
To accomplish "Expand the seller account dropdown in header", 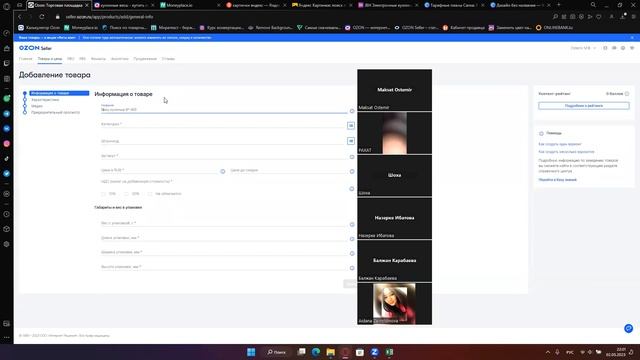I will click(x=583, y=48).
